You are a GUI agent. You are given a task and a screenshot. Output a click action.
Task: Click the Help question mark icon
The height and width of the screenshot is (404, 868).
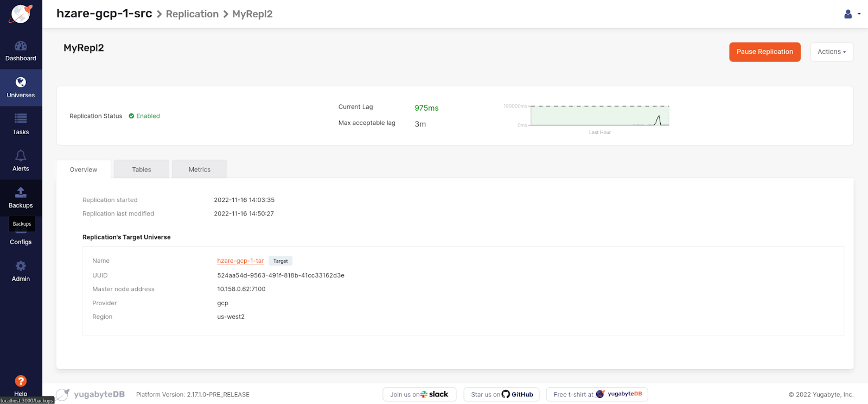[21, 381]
